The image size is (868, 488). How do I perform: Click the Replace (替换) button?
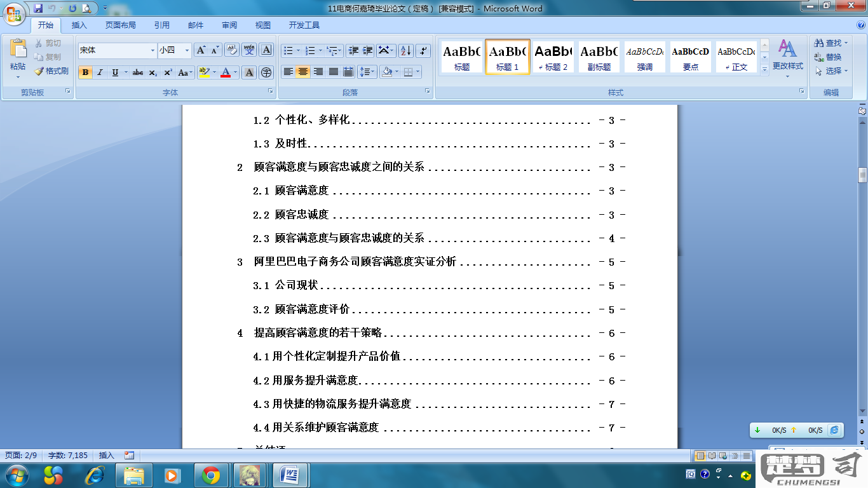point(828,57)
